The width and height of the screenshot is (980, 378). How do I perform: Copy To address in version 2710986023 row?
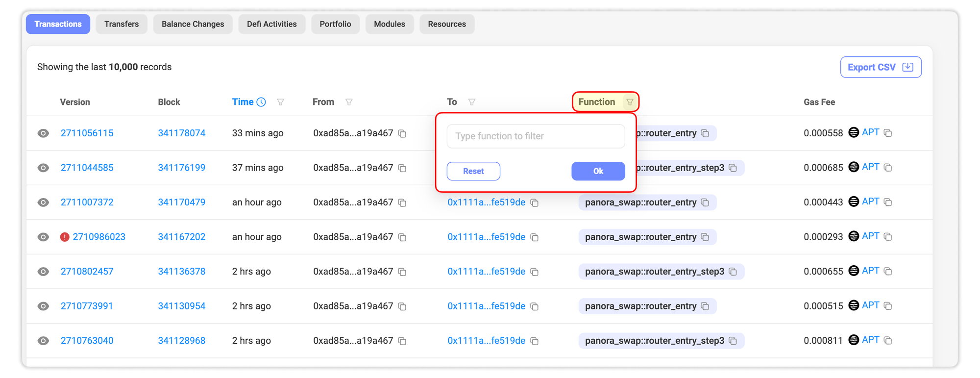point(535,237)
